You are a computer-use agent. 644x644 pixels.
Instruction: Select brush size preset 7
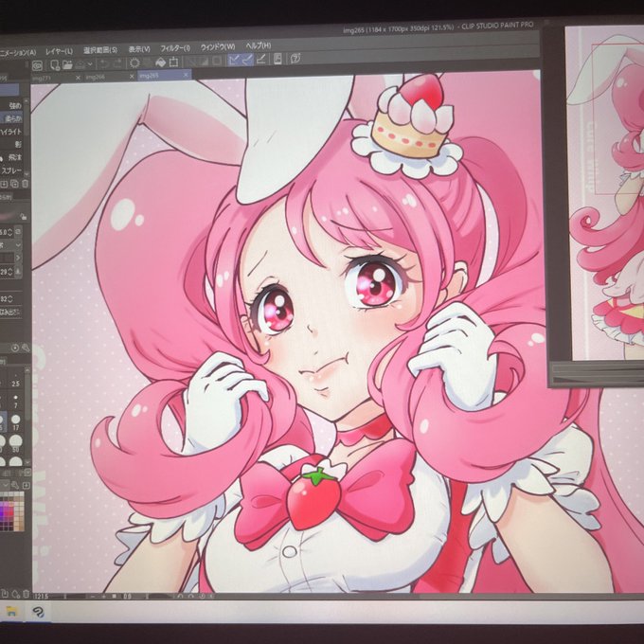pos(15,402)
